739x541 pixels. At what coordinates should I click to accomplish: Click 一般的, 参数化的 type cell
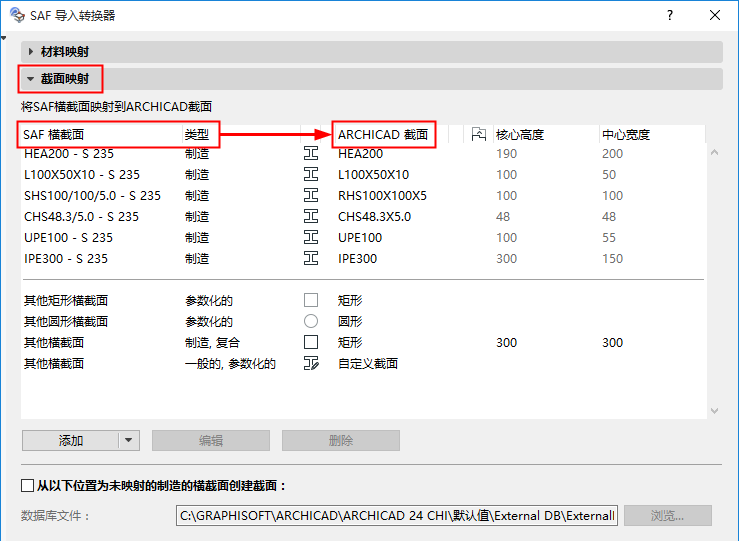coord(230,363)
